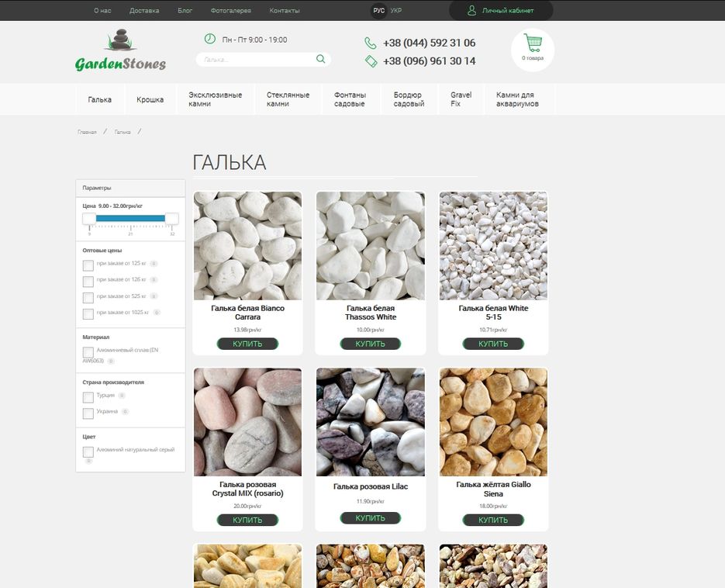Select the Украина country checkbox
The height and width of the screenshot is (588, 725).
tap(88, 413)
